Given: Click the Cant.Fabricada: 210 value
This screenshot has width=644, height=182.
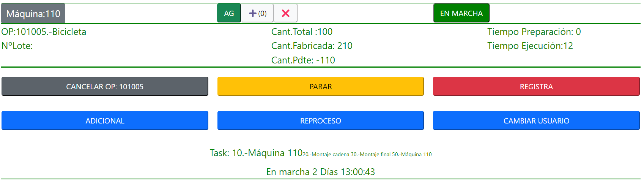Looking at the screenshot, I should coord(312,46).
